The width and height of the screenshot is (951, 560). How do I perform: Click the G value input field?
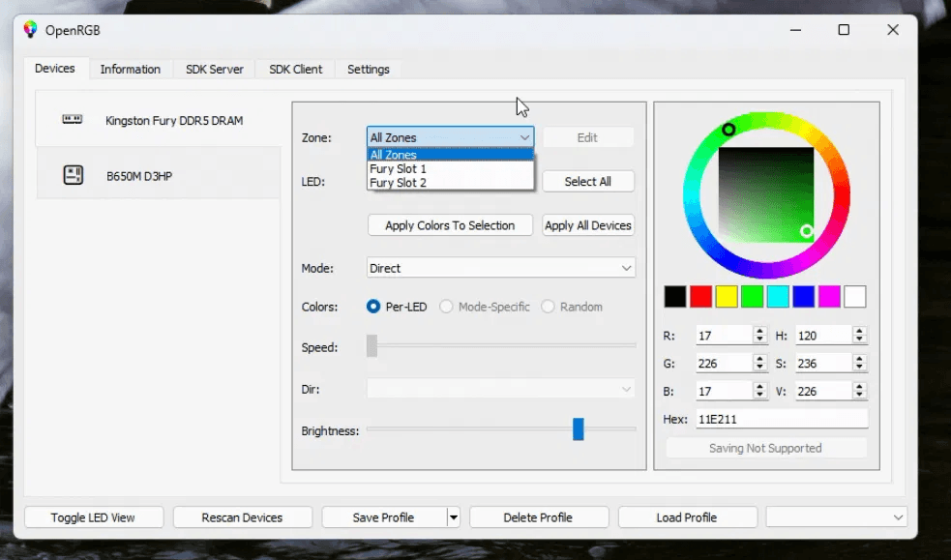point(725,363)
